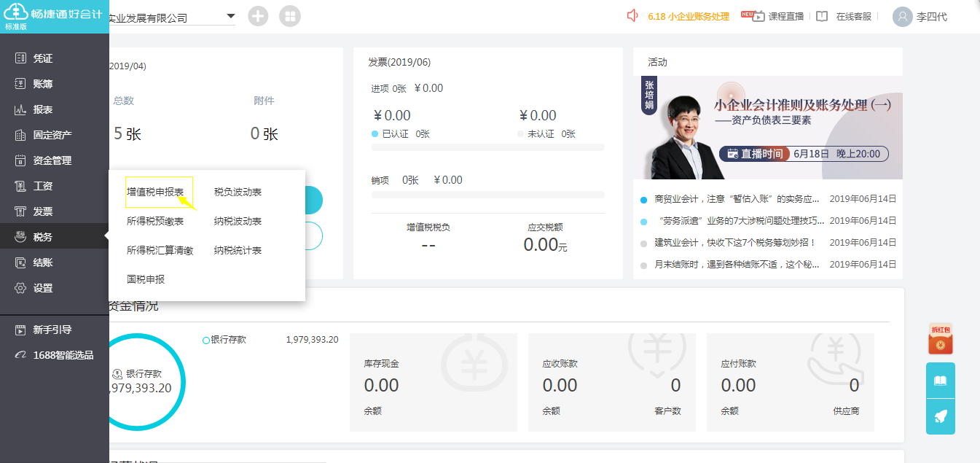Choose 纳税统计表 in submenu

(x=238, y=251)
